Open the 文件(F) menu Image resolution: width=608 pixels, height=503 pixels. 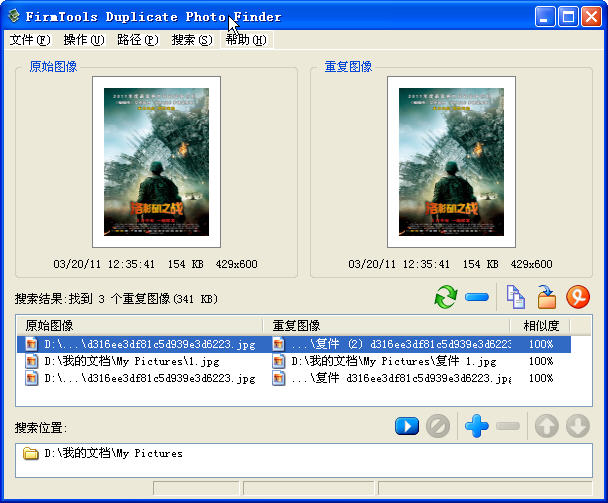pyautogui.click(x=29, y=40)
